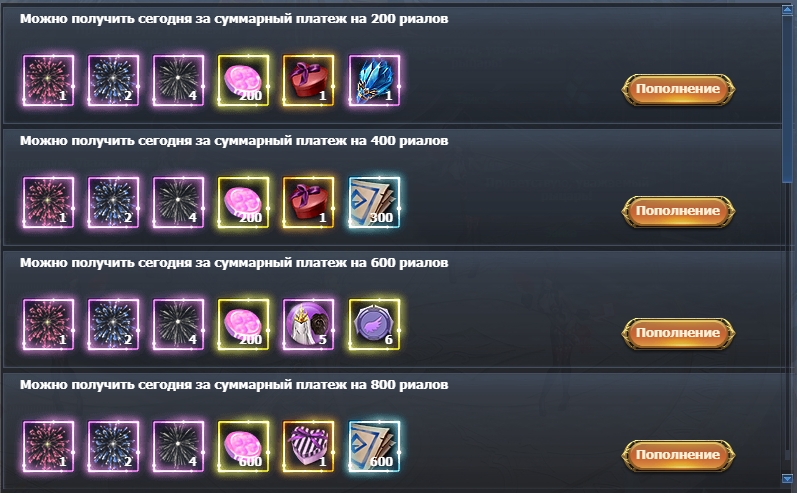797x493 pixels.
Task: Click the scrollbar down arrow
Action: click(x=788, y=478)
